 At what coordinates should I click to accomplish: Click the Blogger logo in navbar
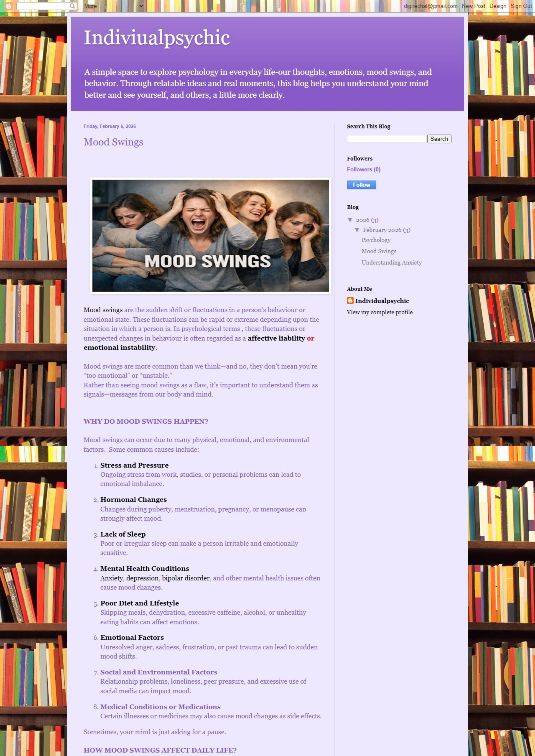(x=8, y=6)
